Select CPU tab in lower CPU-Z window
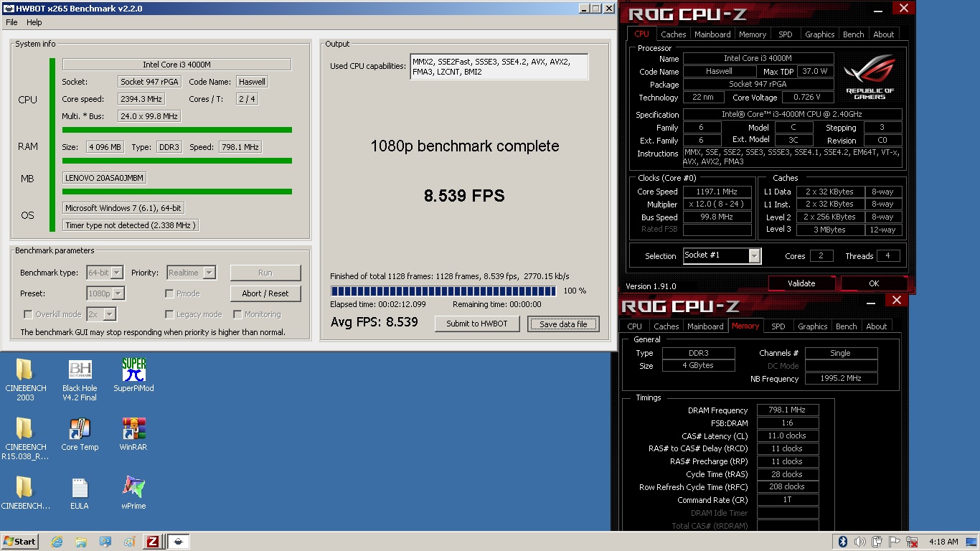Screen dimensions: 980x551 [635, 326]
